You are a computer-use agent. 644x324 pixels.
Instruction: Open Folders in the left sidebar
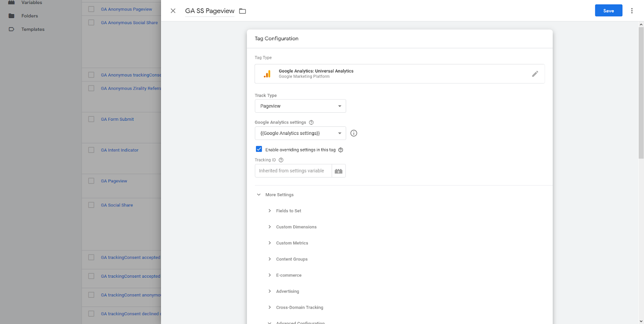(x=29, y=16)
